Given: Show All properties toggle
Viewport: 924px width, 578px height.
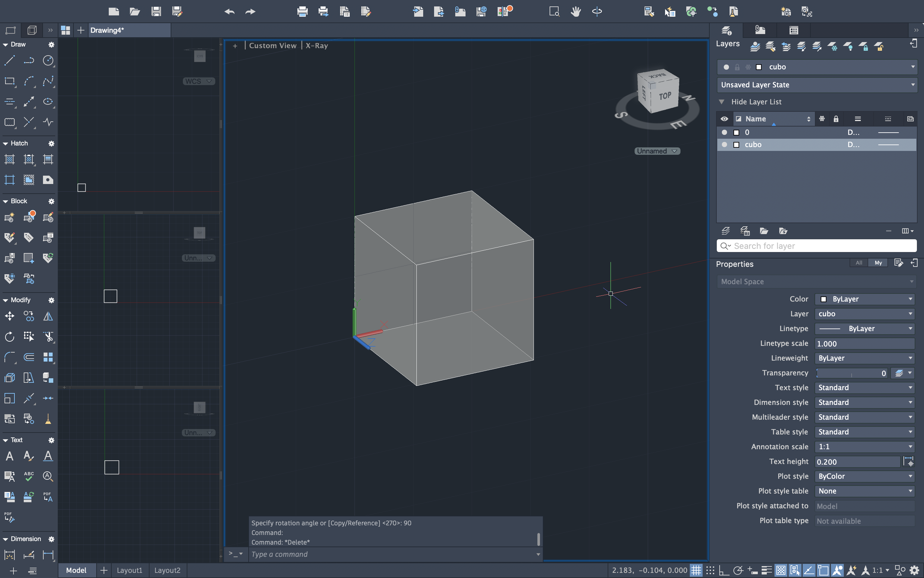Looking at the screenshot, I should 859,263.
